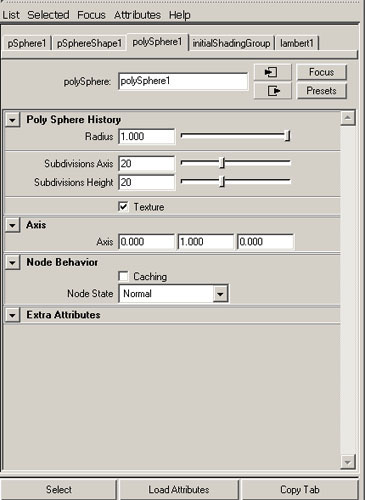Switch to the lambert1 tab
The height and width of the screenshot is (500, 365).
pos(297,43)
